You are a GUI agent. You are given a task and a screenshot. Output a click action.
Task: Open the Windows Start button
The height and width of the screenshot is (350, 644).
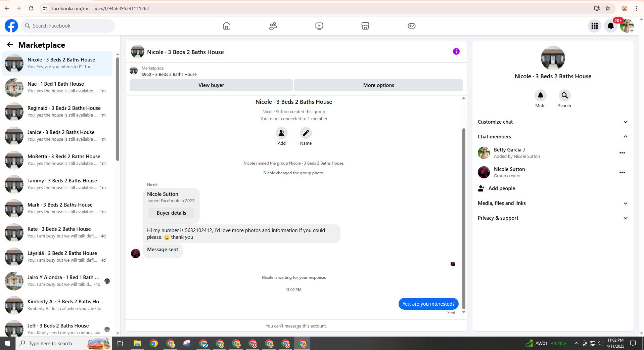click(7, 343)
